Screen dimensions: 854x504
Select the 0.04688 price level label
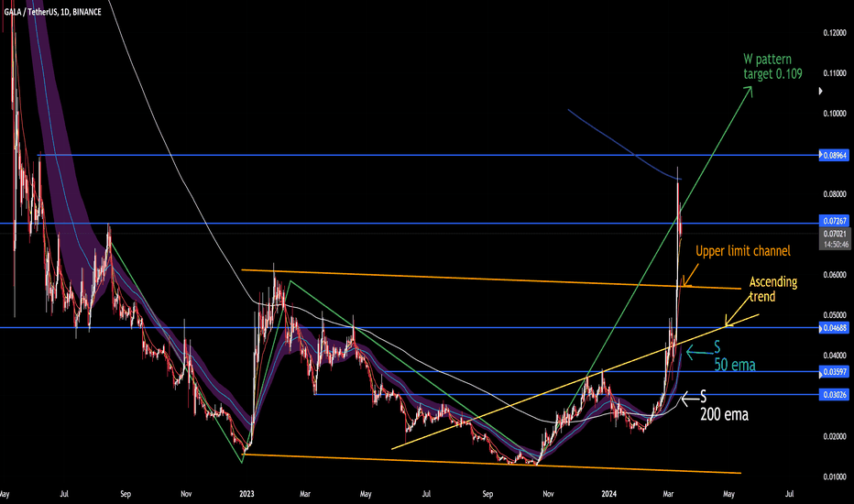coord(835,327)
